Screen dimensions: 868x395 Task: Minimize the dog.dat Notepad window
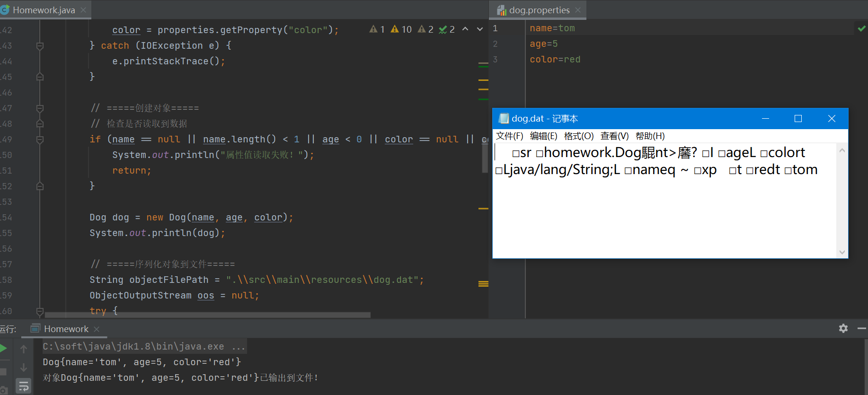pyautogui.click(x=765, y=118)
